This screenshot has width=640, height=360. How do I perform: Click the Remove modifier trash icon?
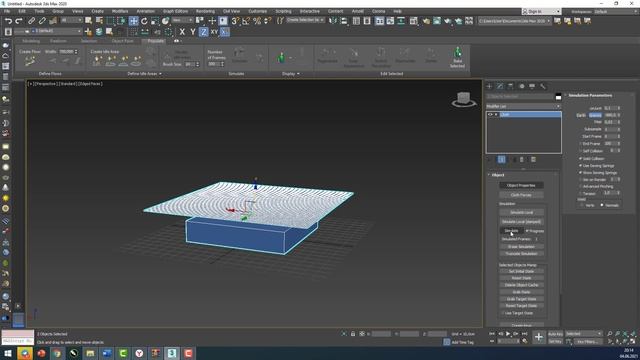522,160
